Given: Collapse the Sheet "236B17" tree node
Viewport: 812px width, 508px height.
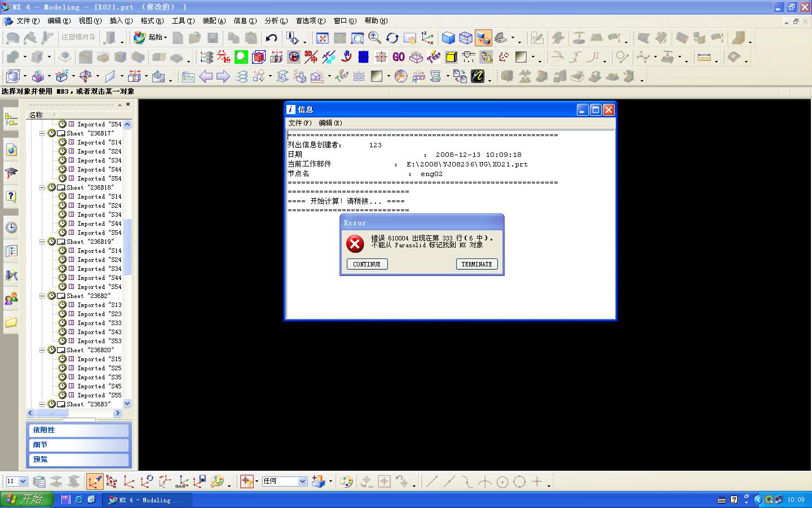Looking at the screenshot, I should pyautogui.click(x=42, y=133).
